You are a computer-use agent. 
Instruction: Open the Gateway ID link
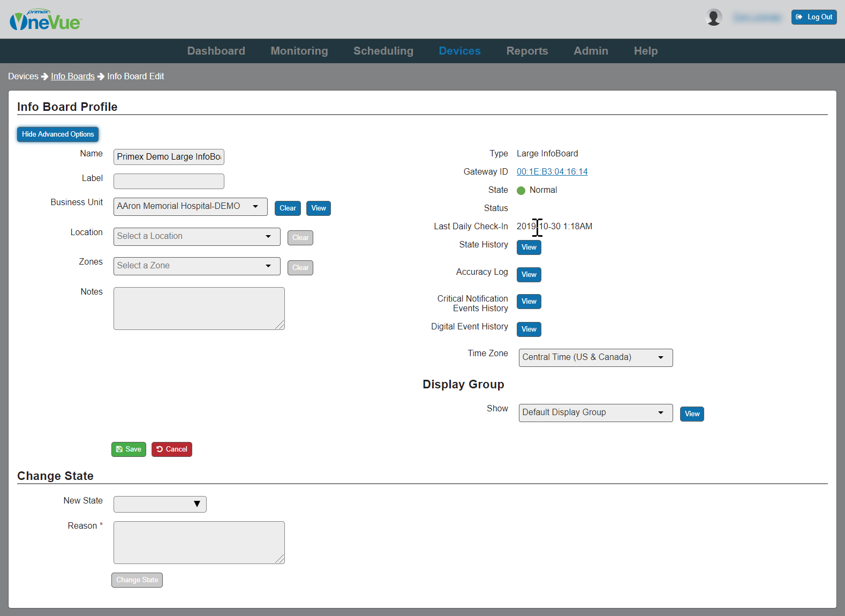(x=552, y=172)
